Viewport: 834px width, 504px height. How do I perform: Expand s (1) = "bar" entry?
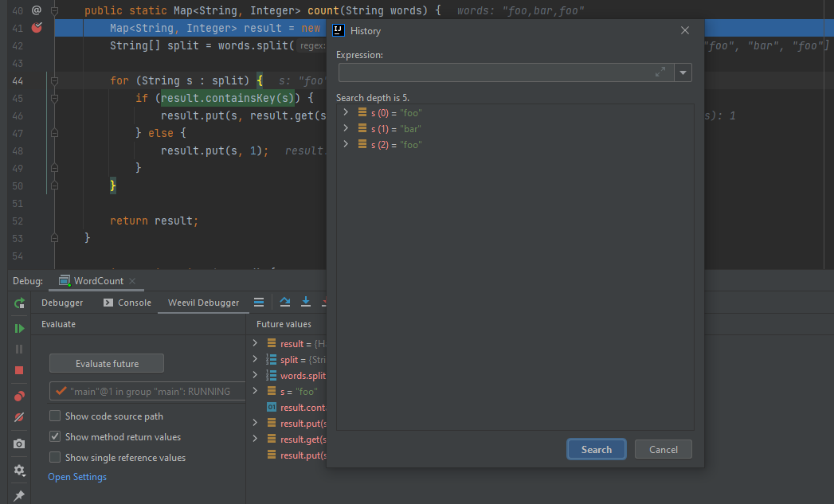[346, 128]
